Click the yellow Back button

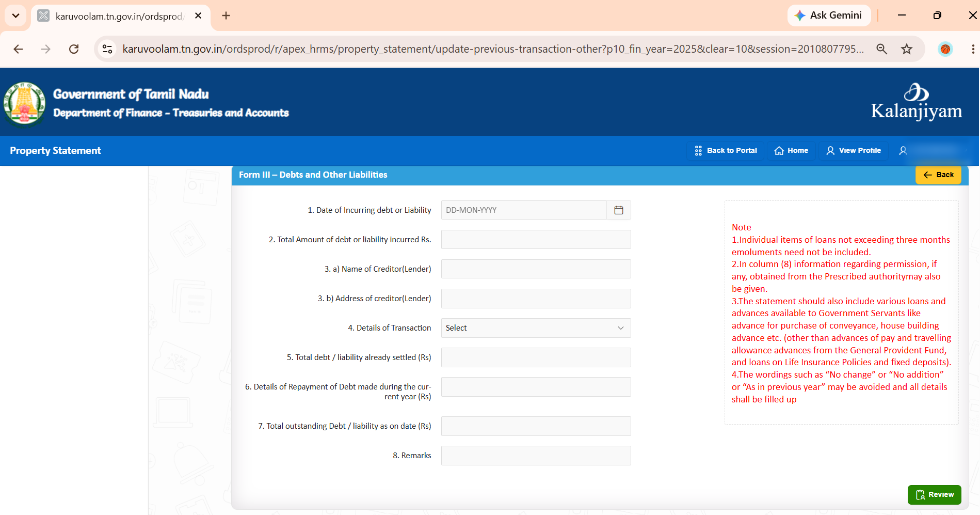[938, 175]
